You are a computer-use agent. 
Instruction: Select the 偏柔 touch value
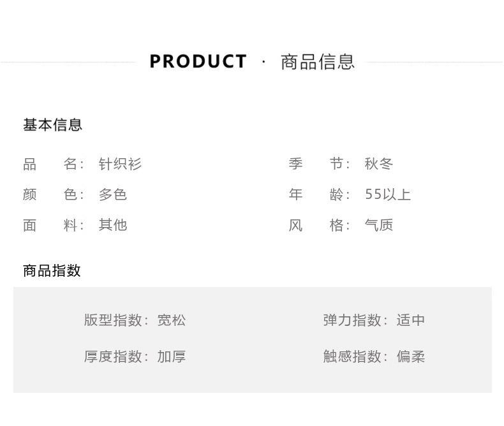pyautogui.click(x=411, y=356)
